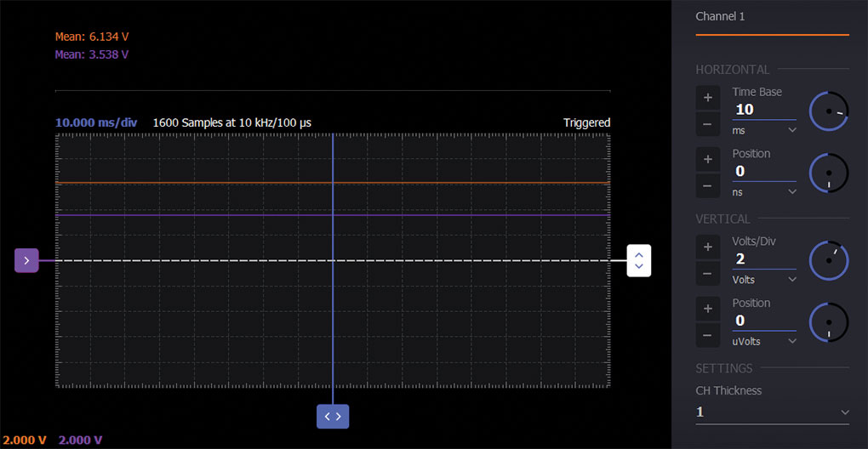
Task: Click the white trigger level handle
Action: pos(639,260)
